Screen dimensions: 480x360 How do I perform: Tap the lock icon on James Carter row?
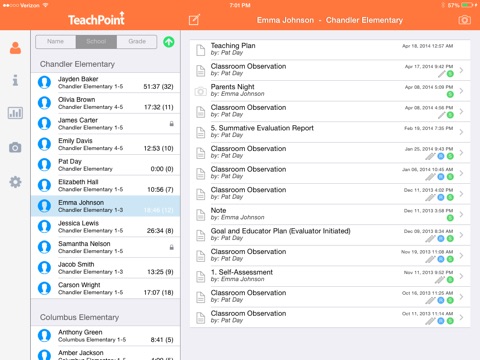pos(171,124)
